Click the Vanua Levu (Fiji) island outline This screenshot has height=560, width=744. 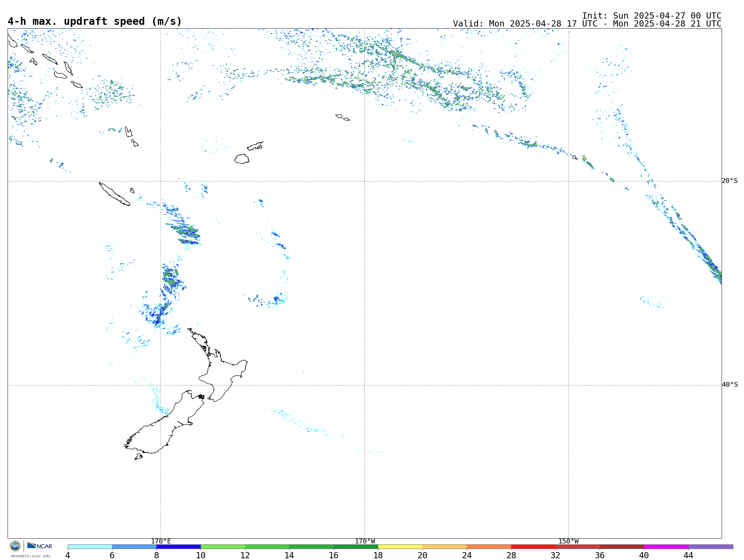255,146
